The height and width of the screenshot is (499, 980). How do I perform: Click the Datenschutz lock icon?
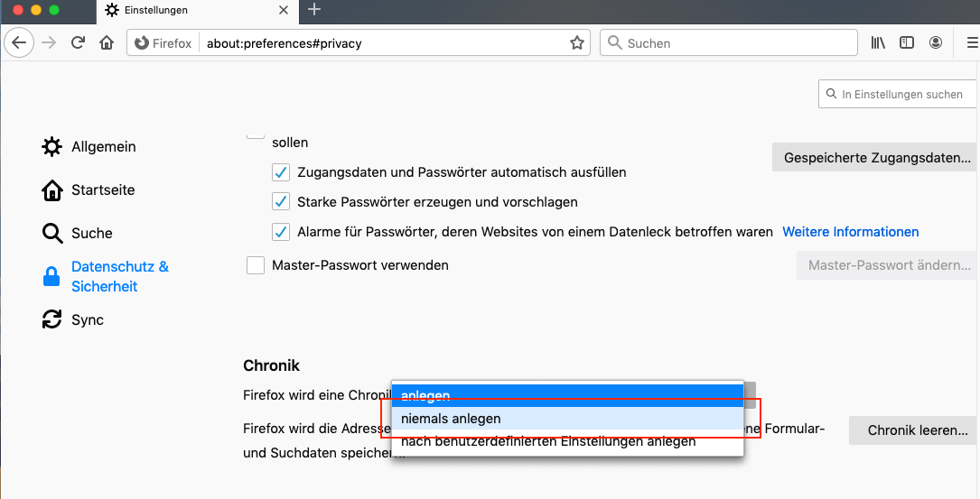click(x=51, y=276)
